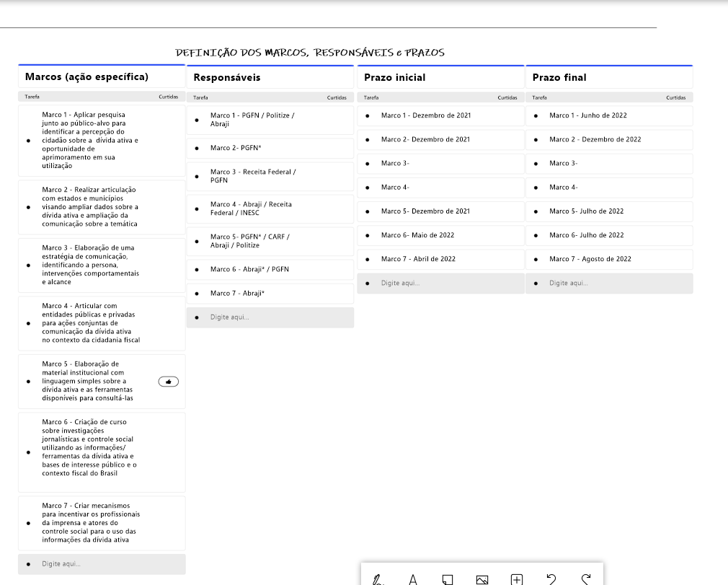The height and width of the screenshot is (585, 728).
Task: Click 'Digite aqui...' under Marcos column
Action: pyautogui.click(x=61, y=564)
